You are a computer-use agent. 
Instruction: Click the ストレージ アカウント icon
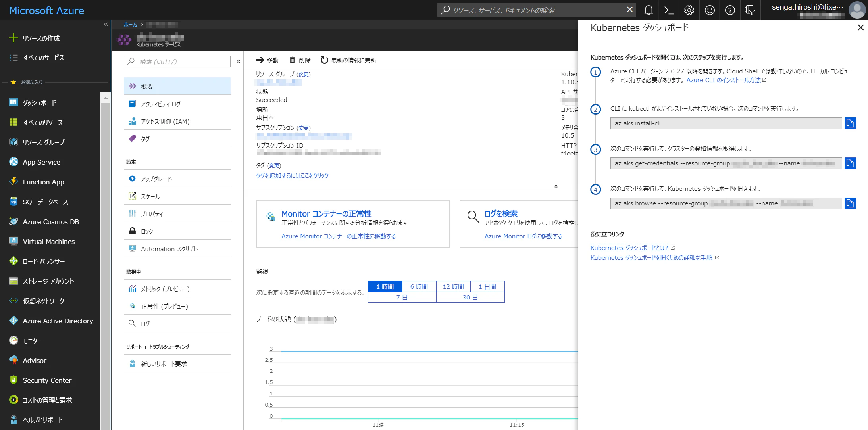click(13, 281)
